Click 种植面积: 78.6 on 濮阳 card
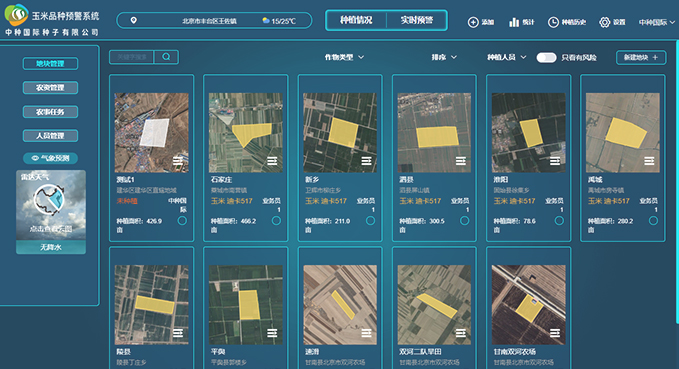The width and height of the screenshot is (679, 369). pos(515,221)
